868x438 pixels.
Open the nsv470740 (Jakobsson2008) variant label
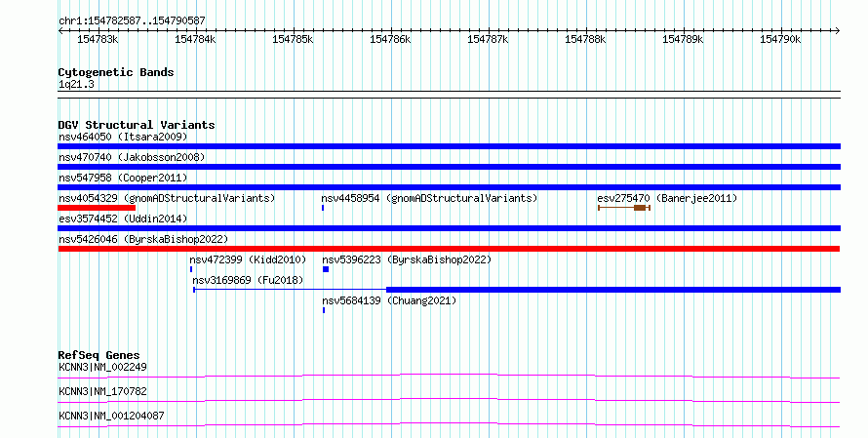click(x=132, y=157)
